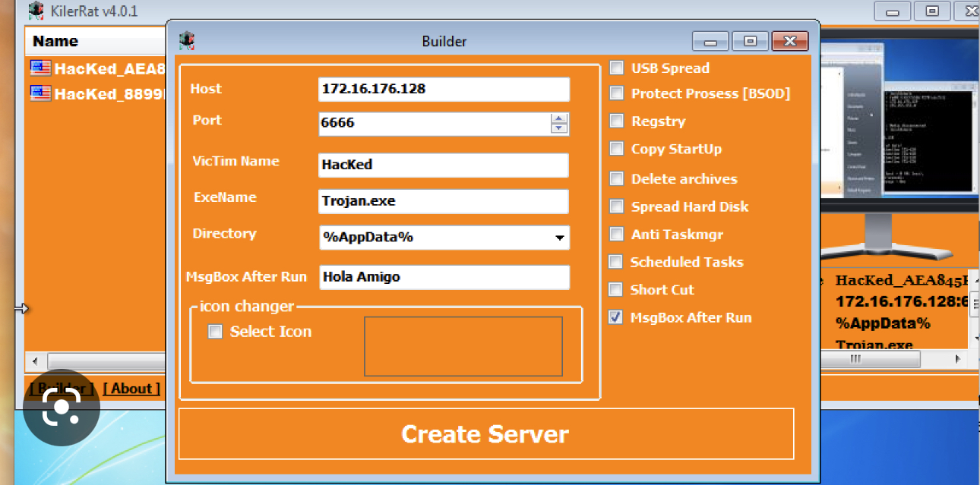
Task: Select the HacKed_8899 victim row
Action: [x=97, y=93]
